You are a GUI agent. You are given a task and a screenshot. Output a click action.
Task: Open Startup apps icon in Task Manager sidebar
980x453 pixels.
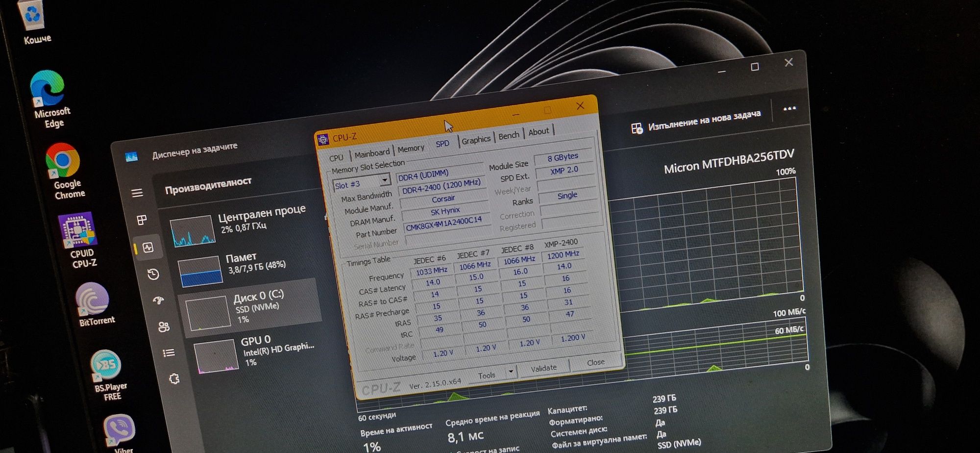point(158,300)
